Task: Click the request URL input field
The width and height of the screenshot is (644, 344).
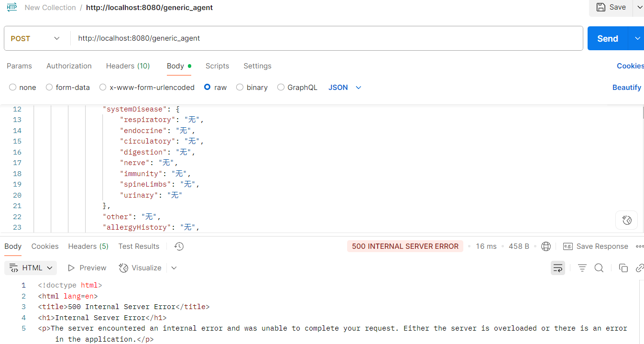Action: (327, 38)
